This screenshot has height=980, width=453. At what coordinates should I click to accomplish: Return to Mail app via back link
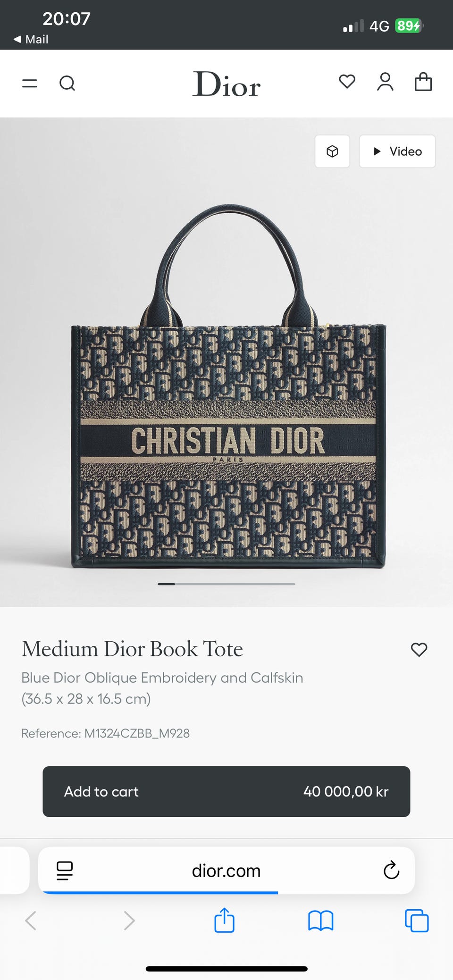pyautogui.click(x=31, y=39)
